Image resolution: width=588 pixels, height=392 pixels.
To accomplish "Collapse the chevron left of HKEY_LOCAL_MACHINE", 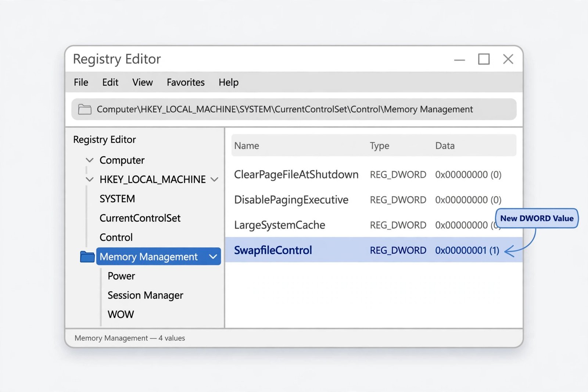I will (x=89, y=179).
